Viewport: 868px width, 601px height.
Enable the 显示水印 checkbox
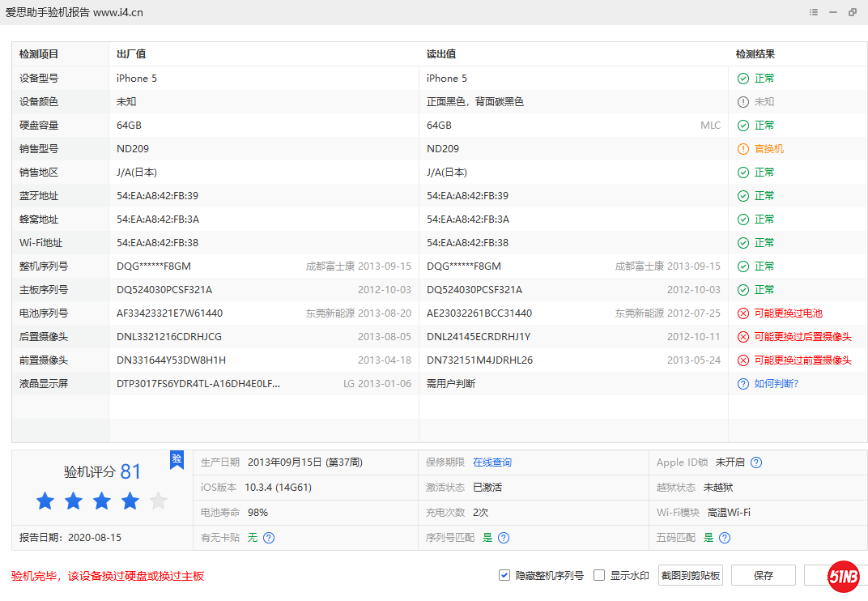(x=599, y=575)
